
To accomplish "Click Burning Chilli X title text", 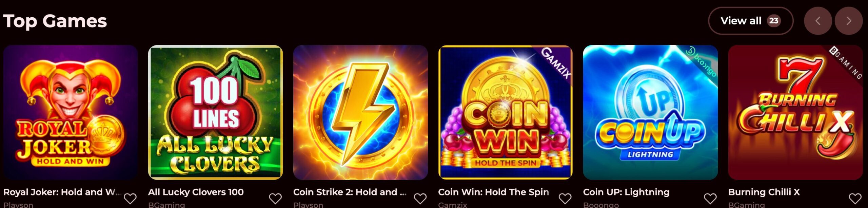I will (764, 192).
